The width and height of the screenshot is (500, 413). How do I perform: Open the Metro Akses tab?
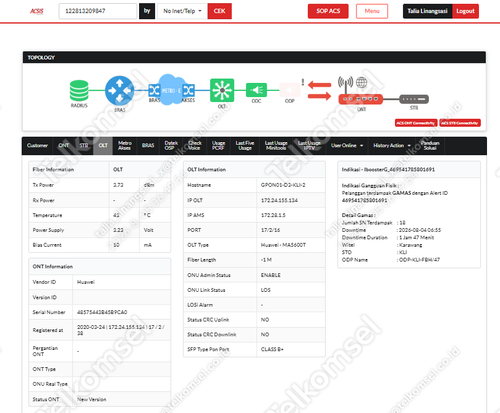tap(125, 146)
